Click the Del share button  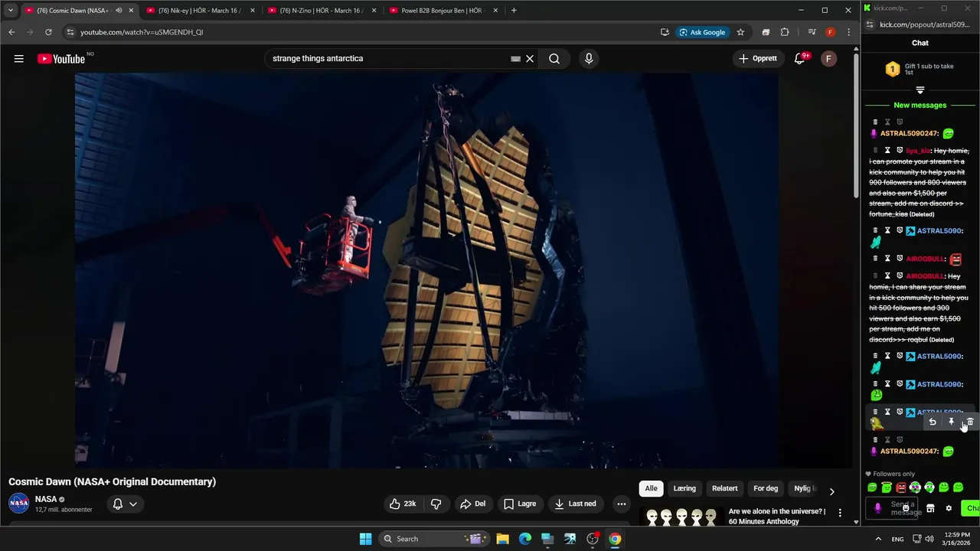pyautogui.click(x=473, y=504)
